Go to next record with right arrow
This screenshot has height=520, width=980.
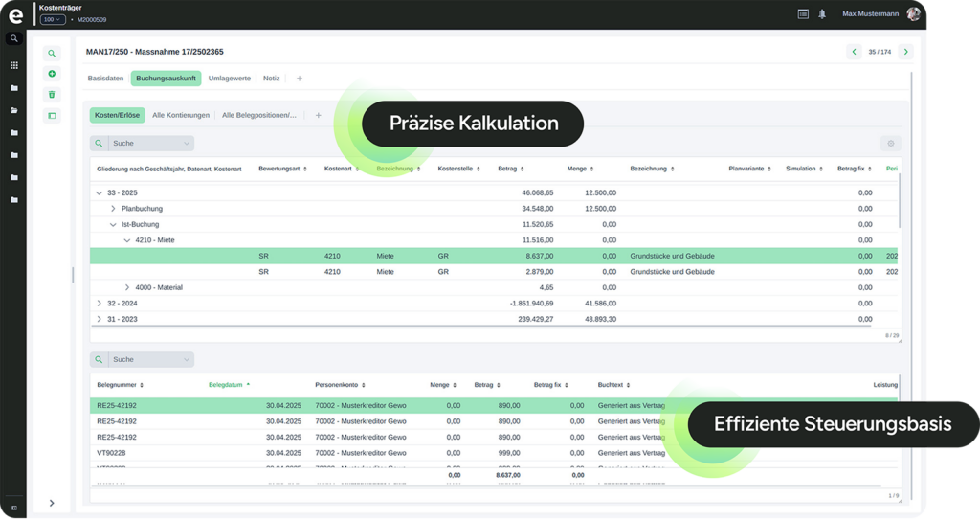coord(905,52)
